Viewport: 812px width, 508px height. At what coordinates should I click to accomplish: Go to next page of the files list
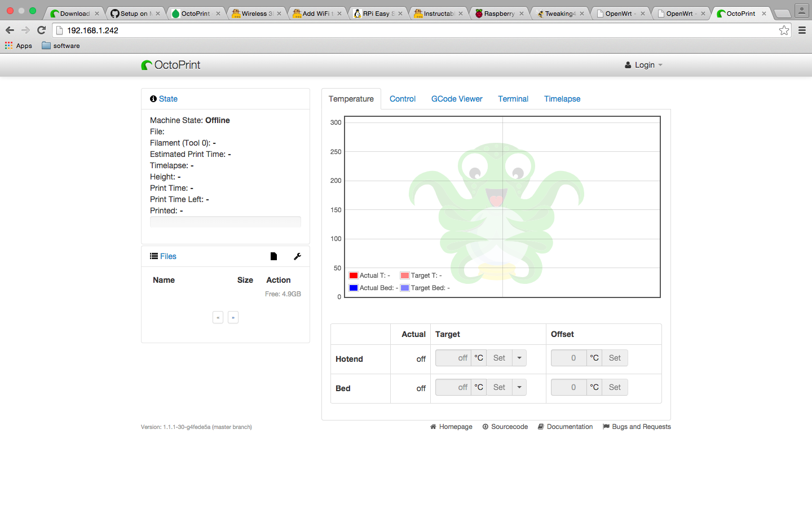coord(233,317)
